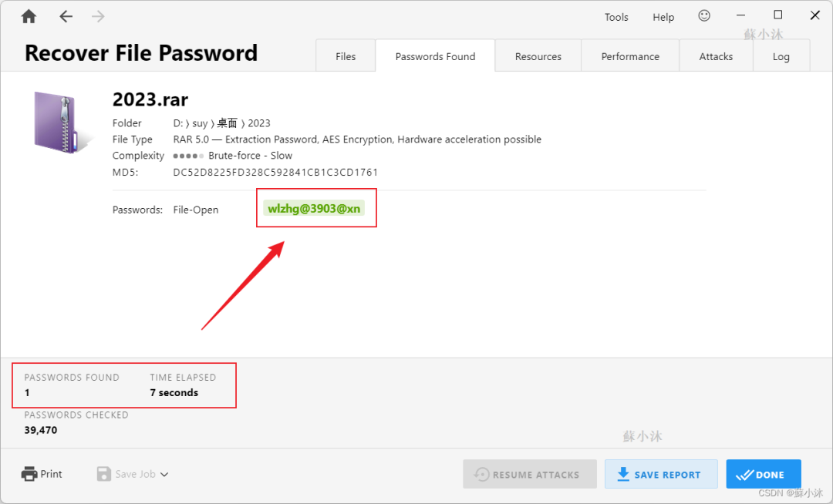This screenshot has height=504, width=833.
Task: Click the Passwords Found count of 1
Action: click(27, 392)
